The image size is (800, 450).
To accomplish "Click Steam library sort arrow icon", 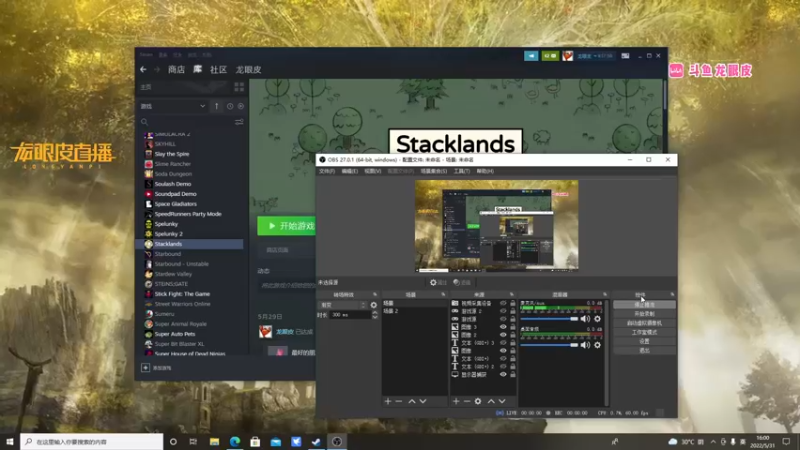I will coord(216,106).
